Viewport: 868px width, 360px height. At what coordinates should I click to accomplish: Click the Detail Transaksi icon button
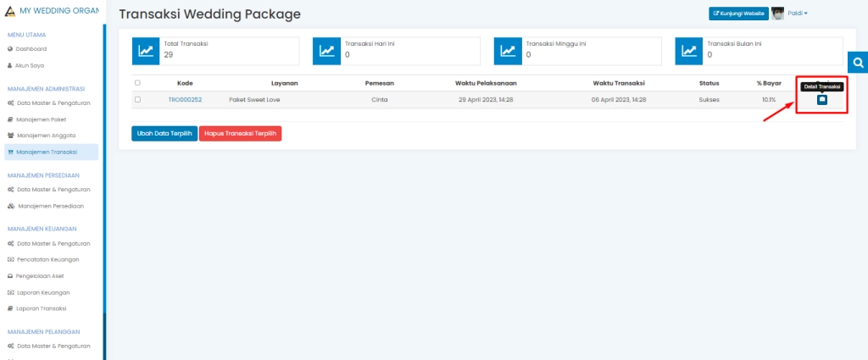pos(821,100)
